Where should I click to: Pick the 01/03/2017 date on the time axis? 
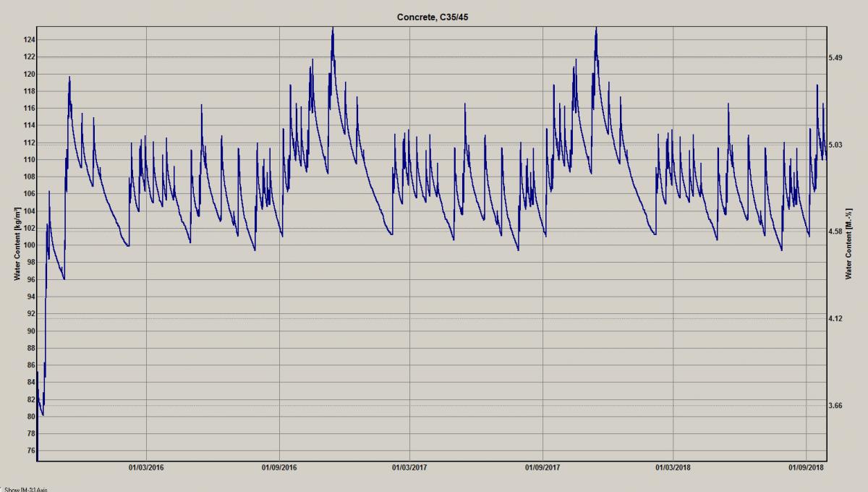409,467
